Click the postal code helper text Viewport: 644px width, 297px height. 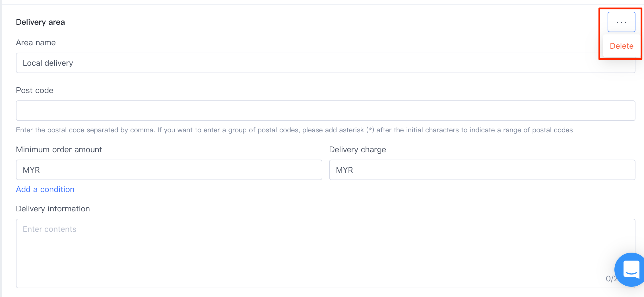click(x=294, y=130)
